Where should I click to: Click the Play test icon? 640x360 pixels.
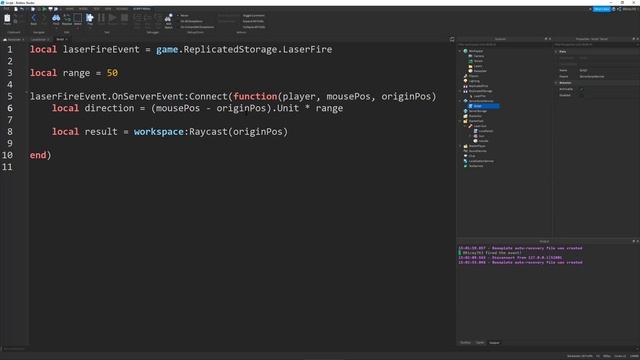[x=90, y=18]
